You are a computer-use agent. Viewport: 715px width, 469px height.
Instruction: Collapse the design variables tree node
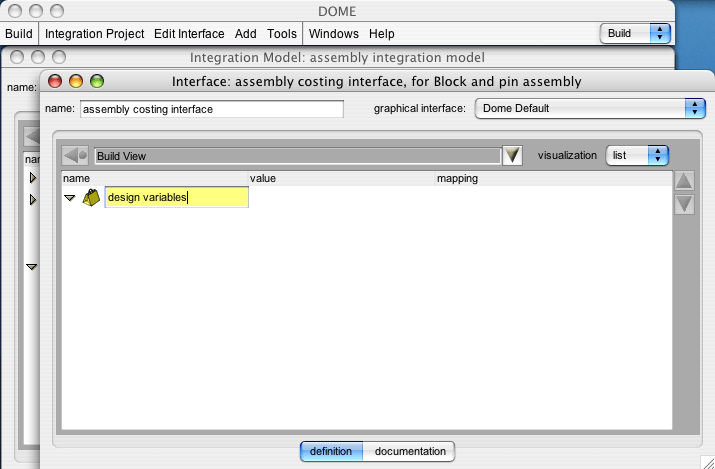point(69,198)
